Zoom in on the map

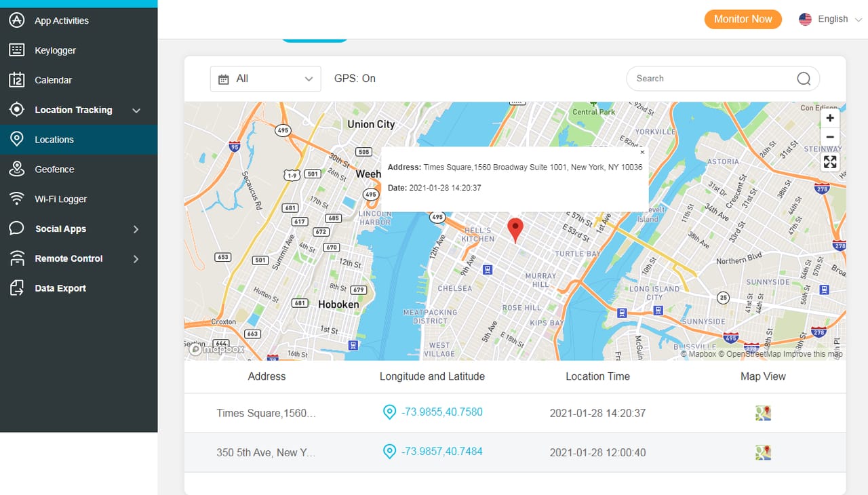click(x=829, y=118)
